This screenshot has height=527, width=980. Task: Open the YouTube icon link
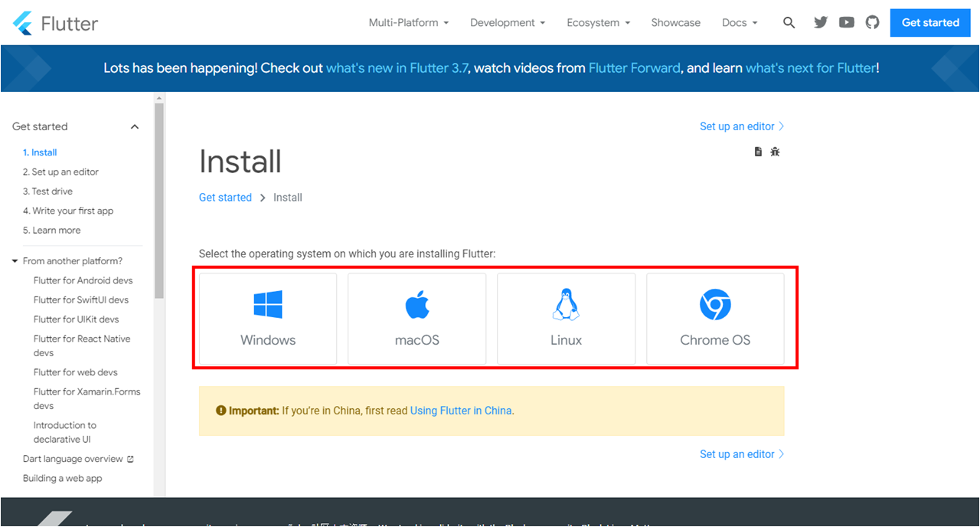pyautogui.click(x=846, y=23)
